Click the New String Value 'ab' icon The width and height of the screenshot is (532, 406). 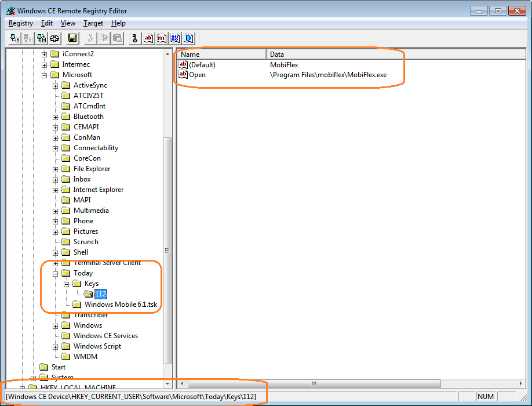(148, 38)
